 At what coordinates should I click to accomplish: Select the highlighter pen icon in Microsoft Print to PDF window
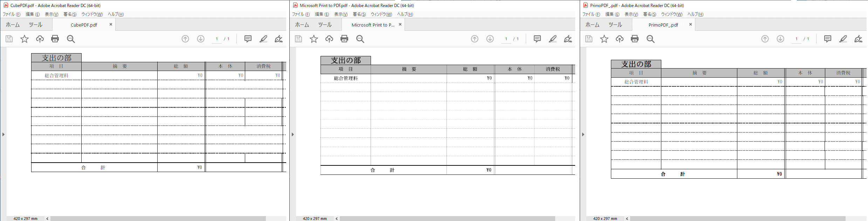[x=552, y=39]
